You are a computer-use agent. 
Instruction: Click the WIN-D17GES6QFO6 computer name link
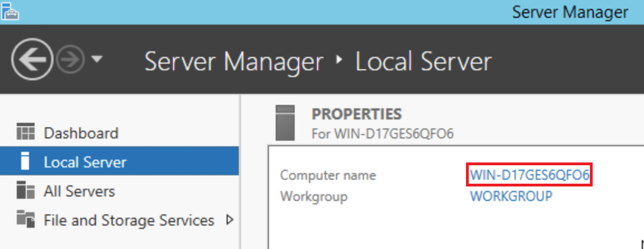[530, 175]
